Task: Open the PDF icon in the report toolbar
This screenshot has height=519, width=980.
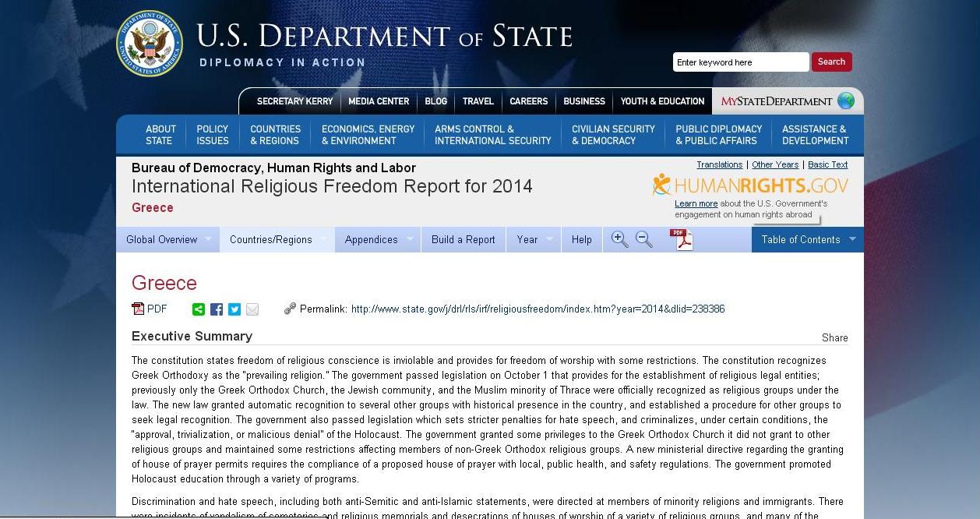Action: coord(682,239)
